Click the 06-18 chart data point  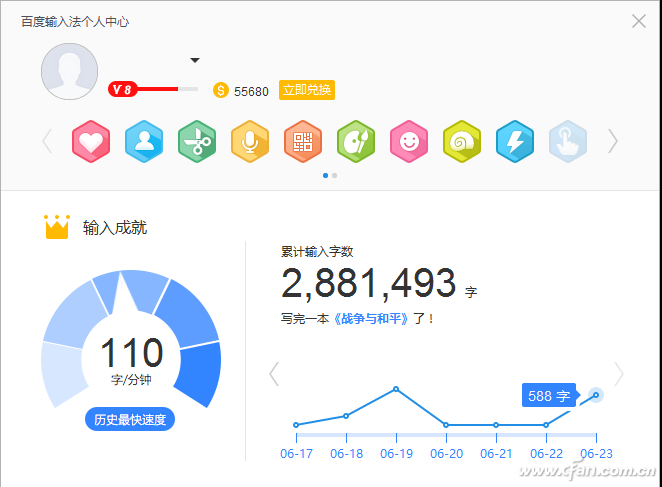pyautogui.click(x=346, y=416)
